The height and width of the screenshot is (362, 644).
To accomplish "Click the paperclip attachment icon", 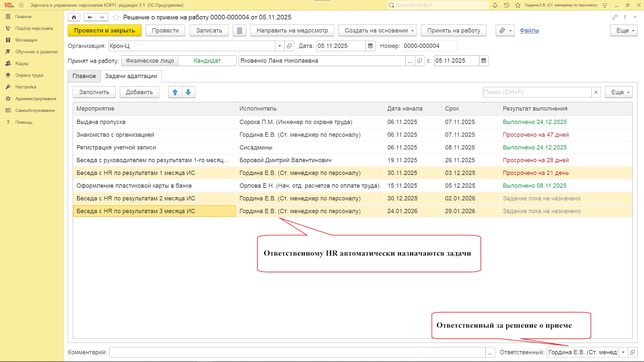I will tap(502, 30).
